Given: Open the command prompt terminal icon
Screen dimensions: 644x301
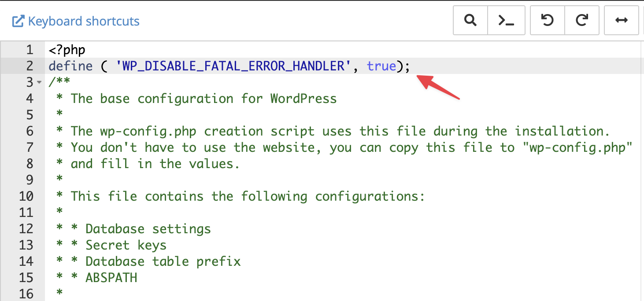Looking at the screenshot, I should point(506,20).
